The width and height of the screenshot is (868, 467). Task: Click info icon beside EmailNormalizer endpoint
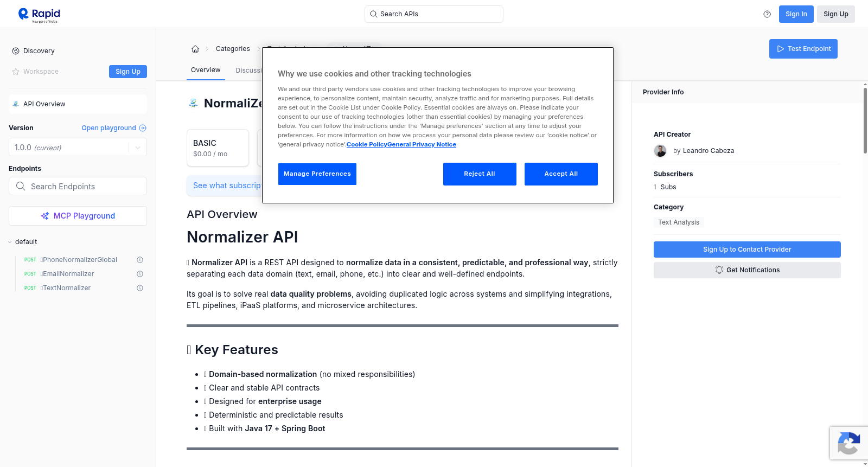pyautogui.click(x=140, y=274)
